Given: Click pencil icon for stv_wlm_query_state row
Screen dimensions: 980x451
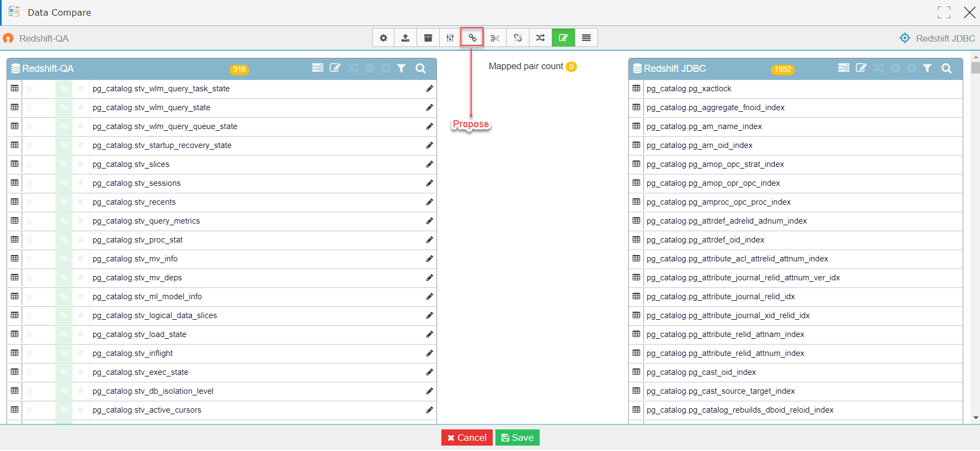Looking at the screenshot, I should tap(429, 107).
